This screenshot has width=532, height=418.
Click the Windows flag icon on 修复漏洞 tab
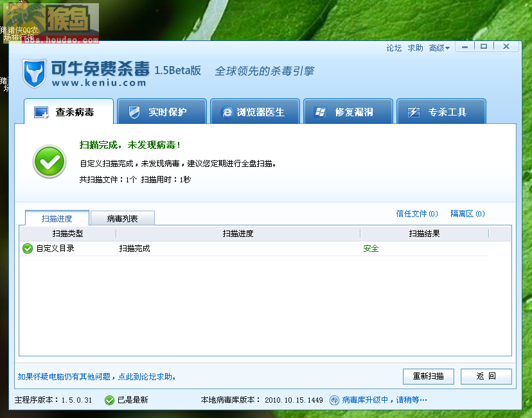[320, 112]
